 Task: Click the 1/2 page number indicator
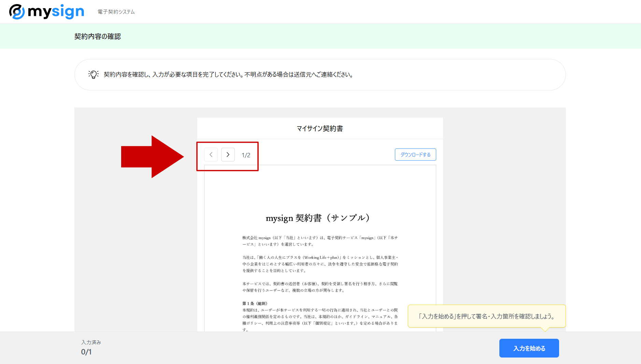pyautogui.click(x=246, y=155)
